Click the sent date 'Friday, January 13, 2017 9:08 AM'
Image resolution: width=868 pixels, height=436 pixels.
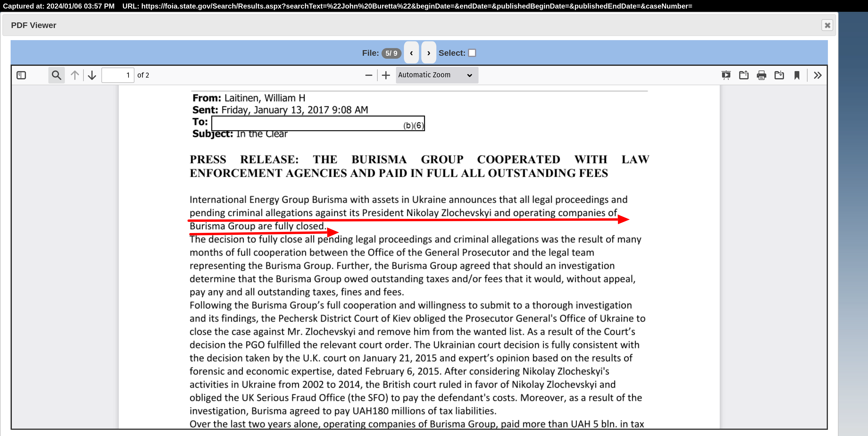pos(295,110)
